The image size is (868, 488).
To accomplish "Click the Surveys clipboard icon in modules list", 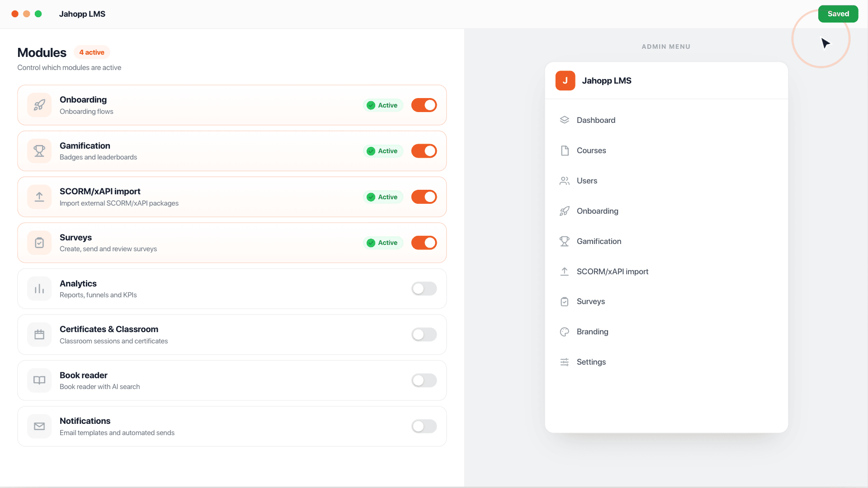I will click(x=39, y=243).
